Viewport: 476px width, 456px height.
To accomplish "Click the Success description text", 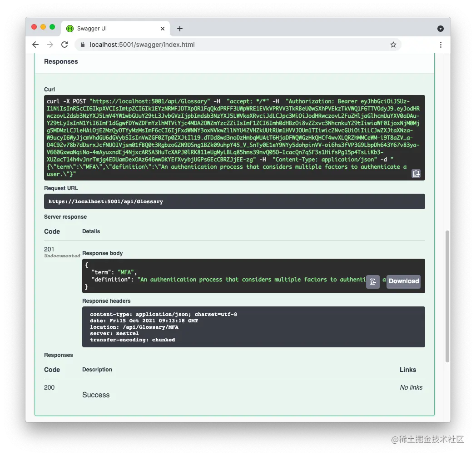I will pos(96,395).
